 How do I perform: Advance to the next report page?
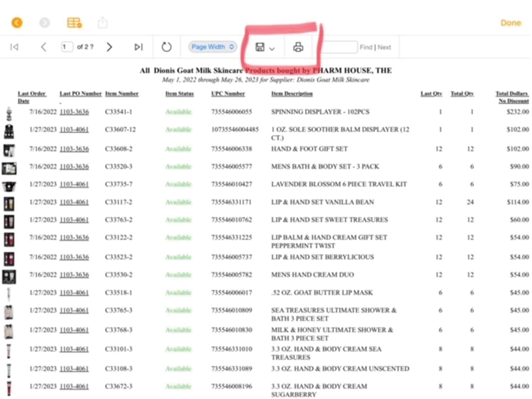pyautogui.click(x=109, y=47)
